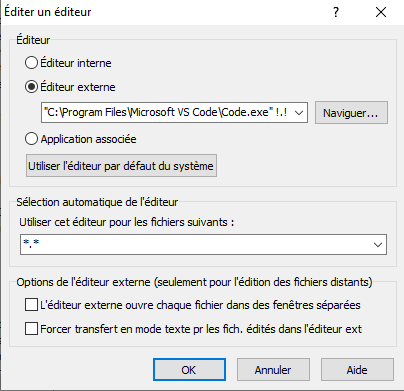Click into the external editor path field
Screen dimensions: 404x391
coord(166,112)
